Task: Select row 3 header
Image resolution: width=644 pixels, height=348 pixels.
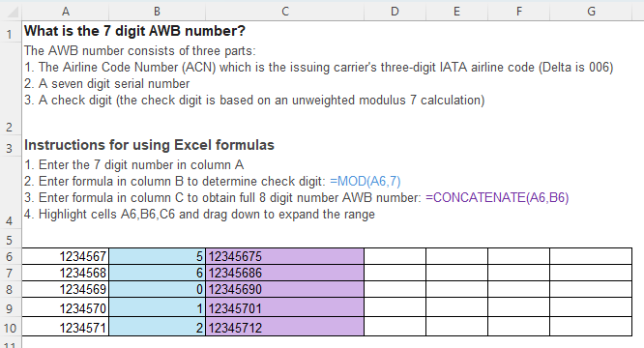Action: tap(11, 147)
